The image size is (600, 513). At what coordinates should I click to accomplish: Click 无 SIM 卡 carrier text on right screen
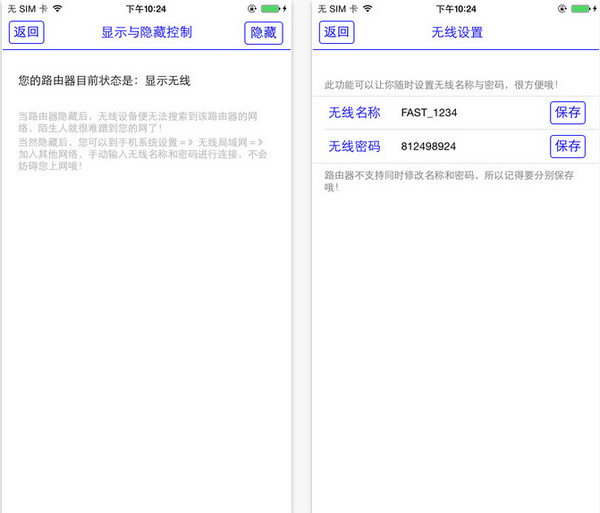(x=338, y=9)
